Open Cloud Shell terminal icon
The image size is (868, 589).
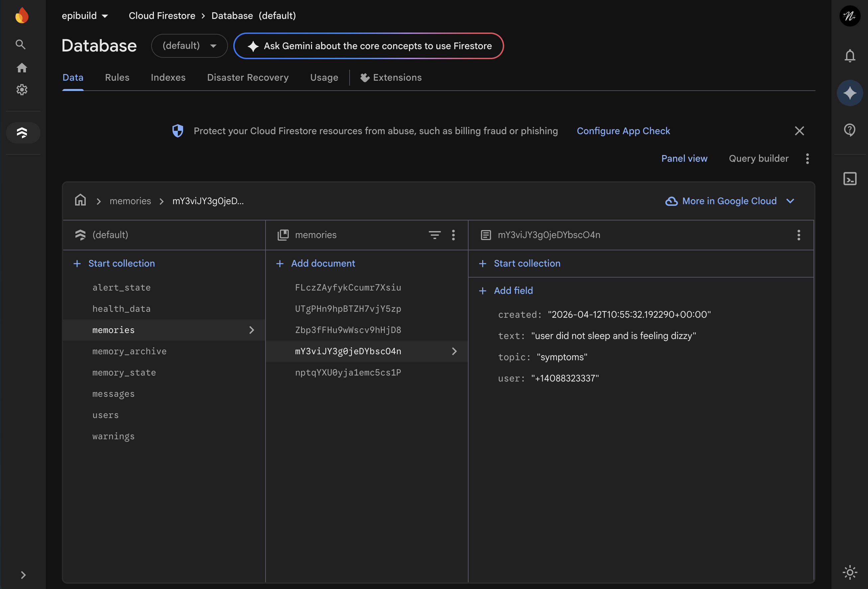click(850, 179)
